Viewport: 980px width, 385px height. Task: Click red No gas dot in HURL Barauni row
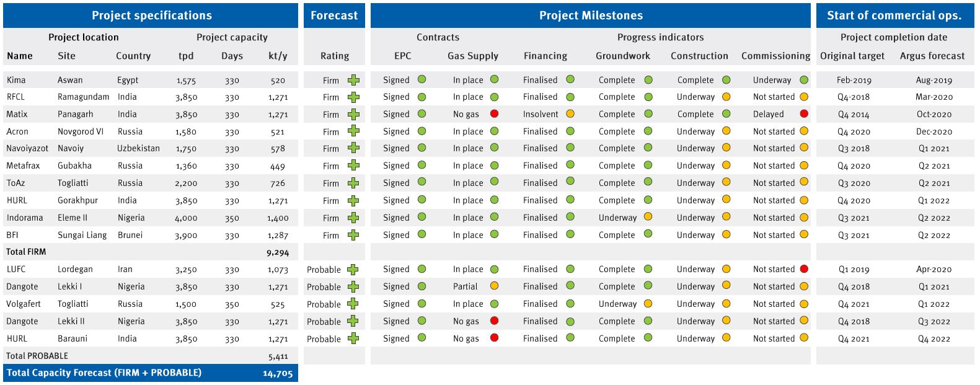pyautogui.click(x=494, y=338)
